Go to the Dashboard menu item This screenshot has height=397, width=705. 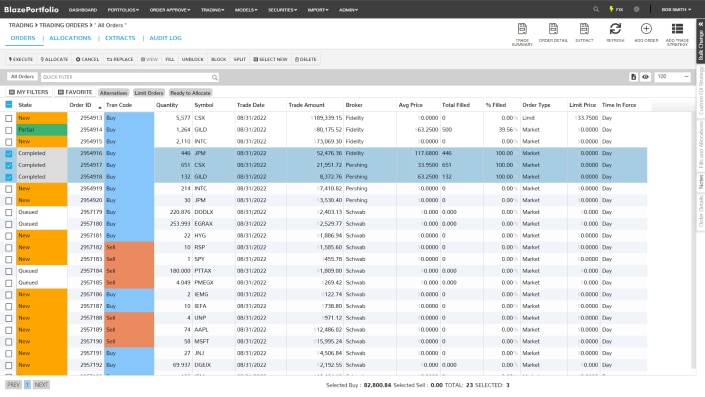click(x=83, y=9)
